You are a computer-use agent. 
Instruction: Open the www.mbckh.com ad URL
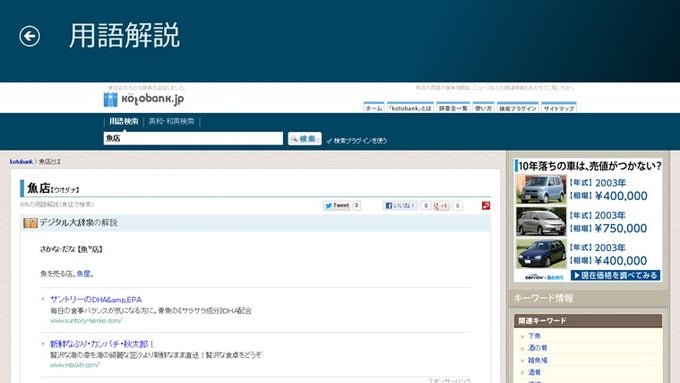click(x=75, y=365)
